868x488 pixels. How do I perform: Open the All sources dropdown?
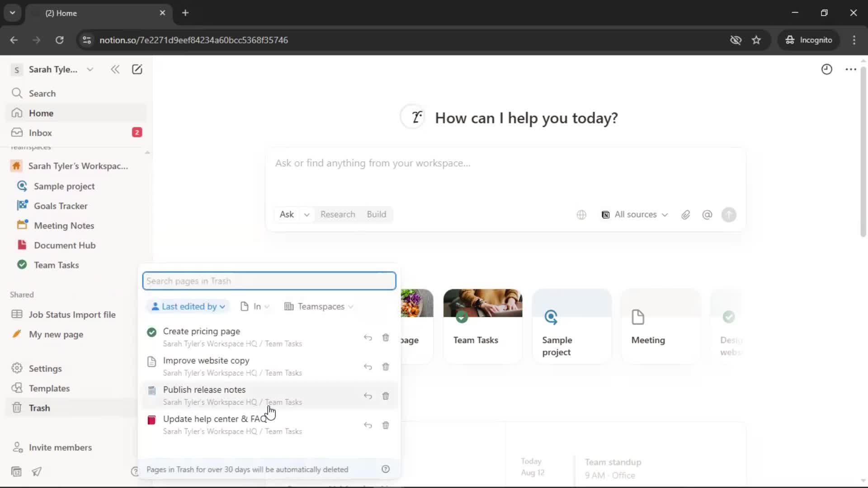(635, 215)
